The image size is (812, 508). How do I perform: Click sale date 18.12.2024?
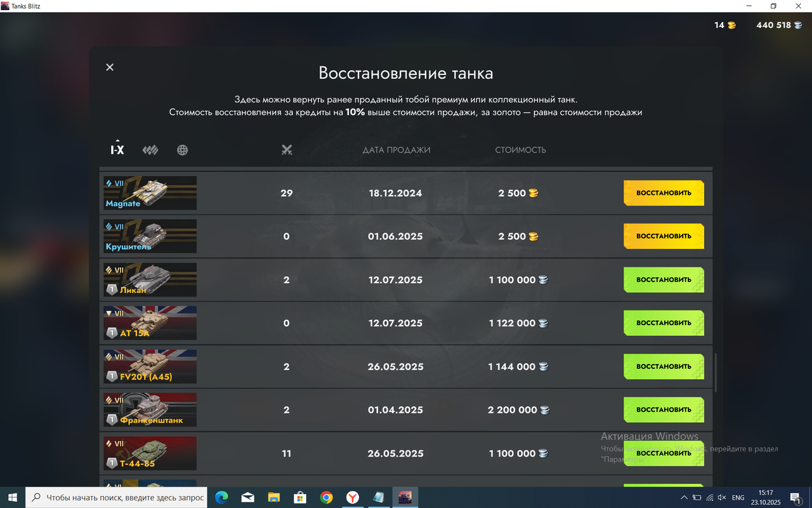pyautogui.click(x=395, y=193)
